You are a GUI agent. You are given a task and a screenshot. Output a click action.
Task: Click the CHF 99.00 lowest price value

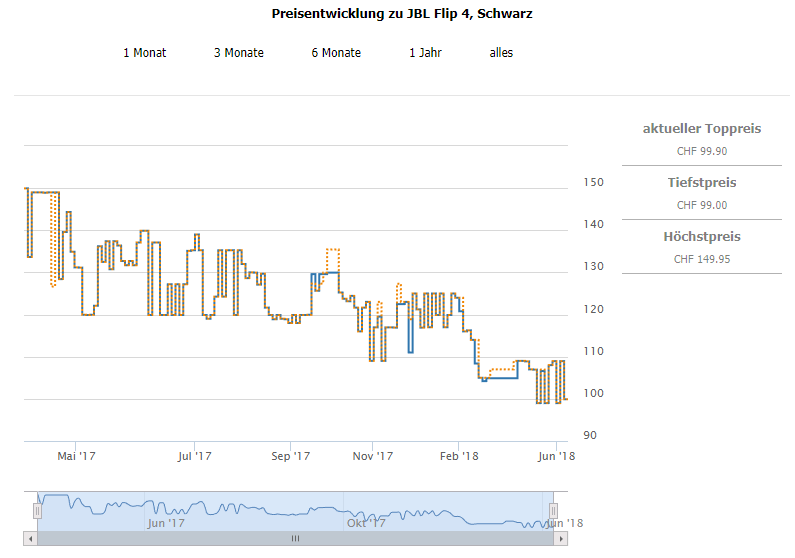click(x=701, y=205)
